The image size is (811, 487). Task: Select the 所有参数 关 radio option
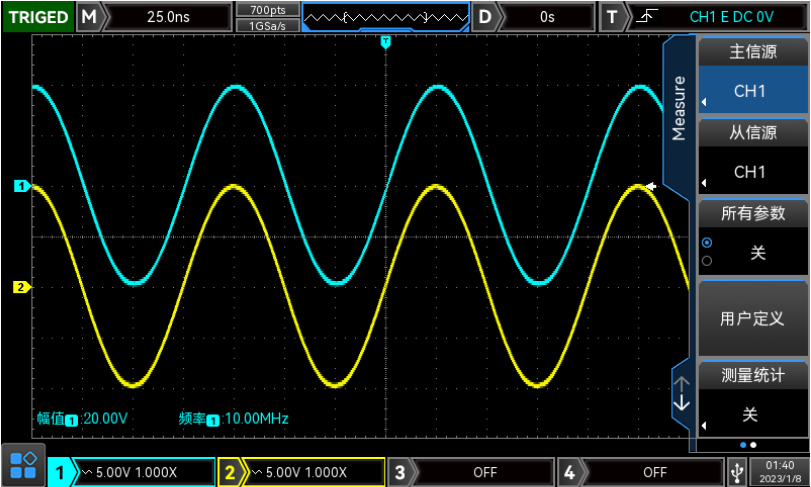(x=708, y=242)
